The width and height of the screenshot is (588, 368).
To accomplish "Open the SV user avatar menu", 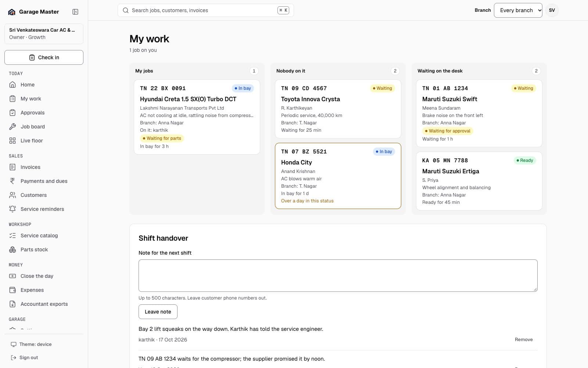I will [552, 10].
